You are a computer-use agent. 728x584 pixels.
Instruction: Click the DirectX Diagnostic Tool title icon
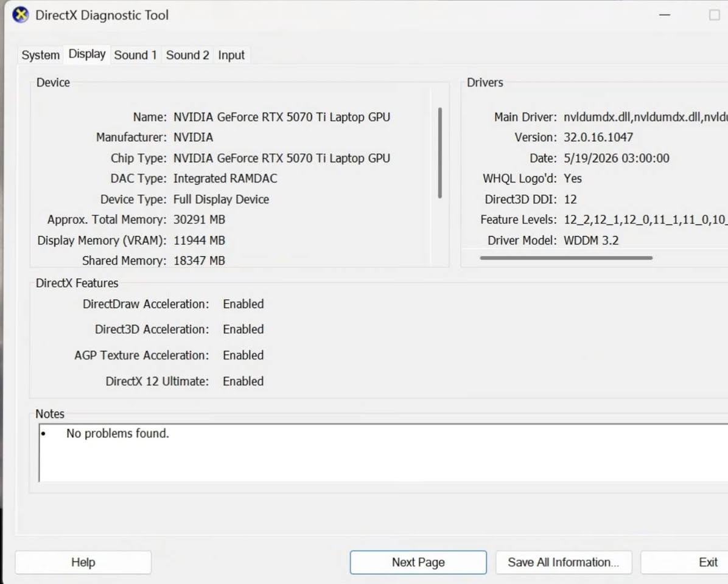21,15
